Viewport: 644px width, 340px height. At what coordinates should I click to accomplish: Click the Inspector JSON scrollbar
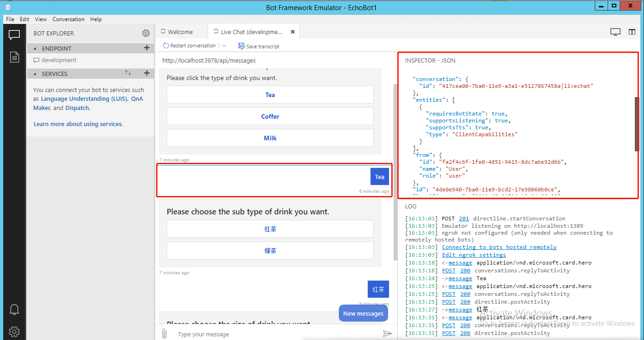pos(637,124)
